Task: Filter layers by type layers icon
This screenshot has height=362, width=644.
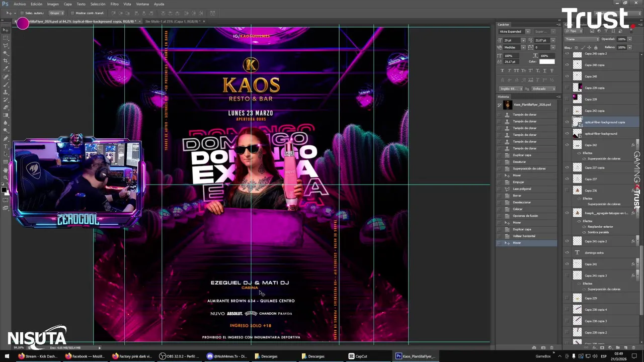Action: coord(606,31)
